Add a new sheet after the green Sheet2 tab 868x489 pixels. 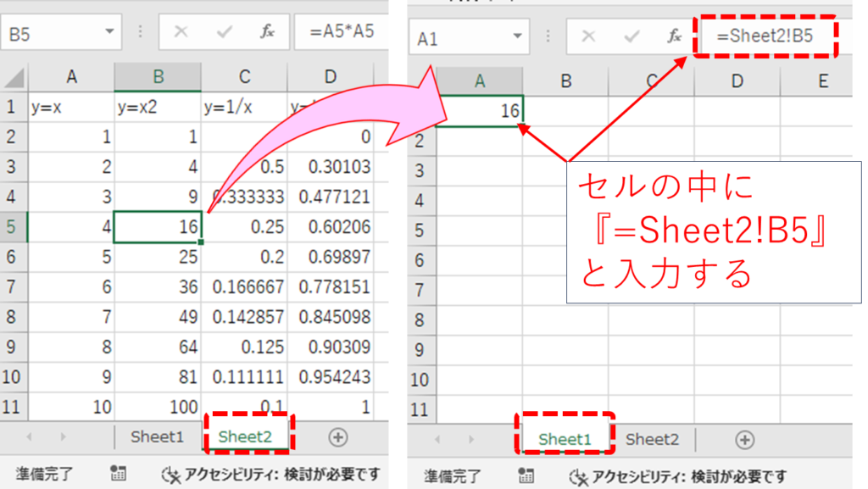point(337,437)
